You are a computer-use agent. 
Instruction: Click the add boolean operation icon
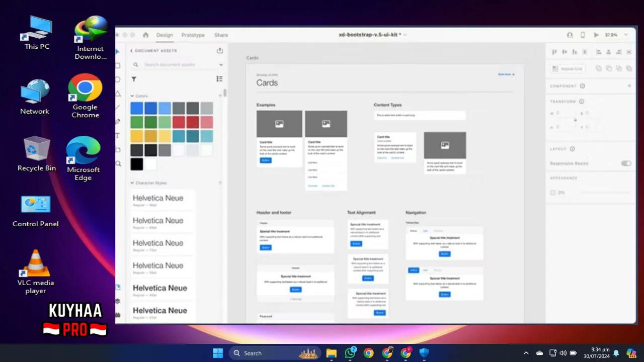tap(599, 69)
